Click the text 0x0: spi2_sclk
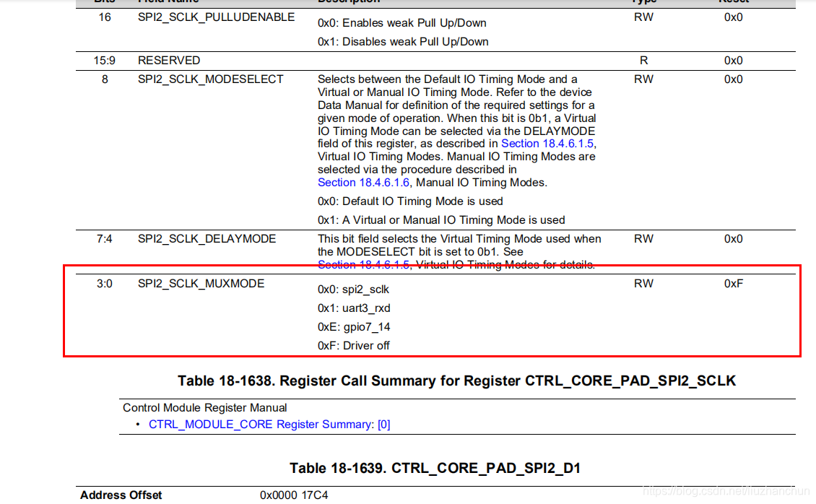The height and width of the screenshot is (504, 816). [353, 290]
